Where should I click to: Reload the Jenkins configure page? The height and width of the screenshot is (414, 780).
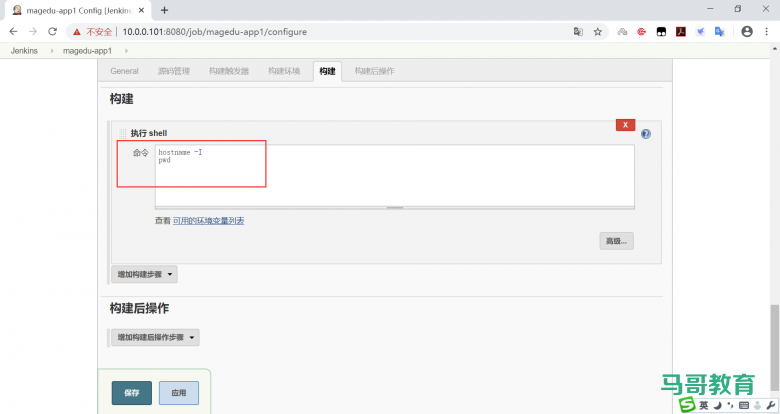52,31
